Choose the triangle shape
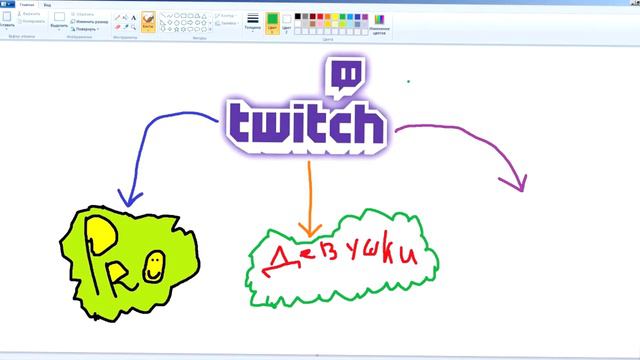The width and height of the screenshot is (640, 360). [x=204, y=16]
